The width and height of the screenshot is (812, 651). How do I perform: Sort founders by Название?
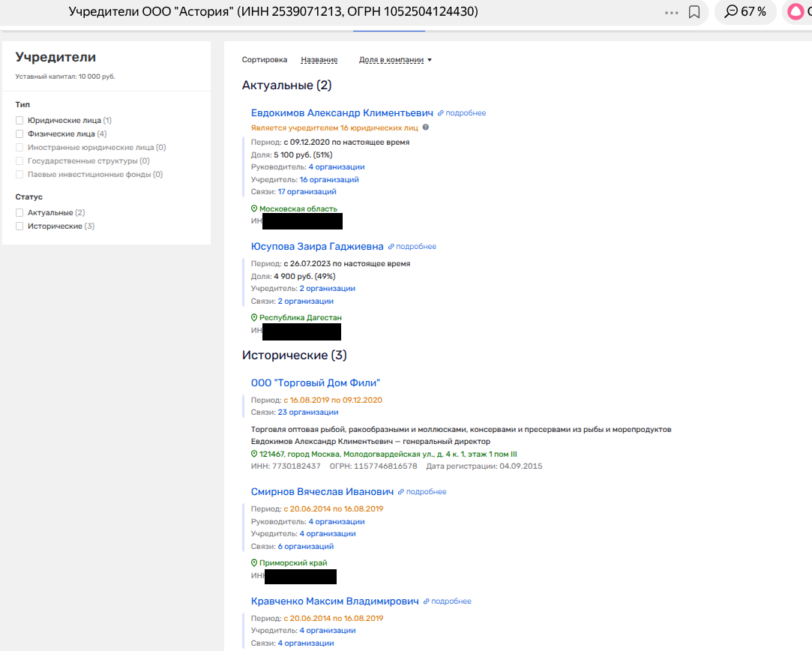coord(319,60)
